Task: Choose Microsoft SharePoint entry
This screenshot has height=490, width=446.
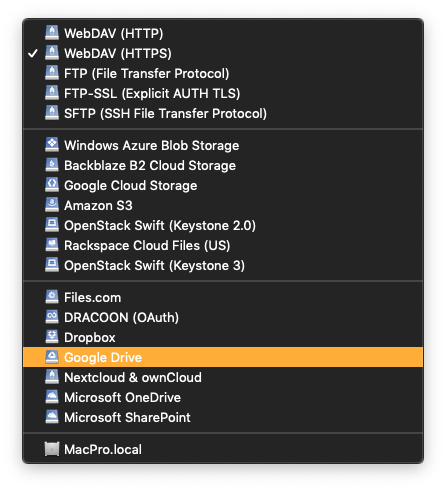Action: click(x=223, y=417)
